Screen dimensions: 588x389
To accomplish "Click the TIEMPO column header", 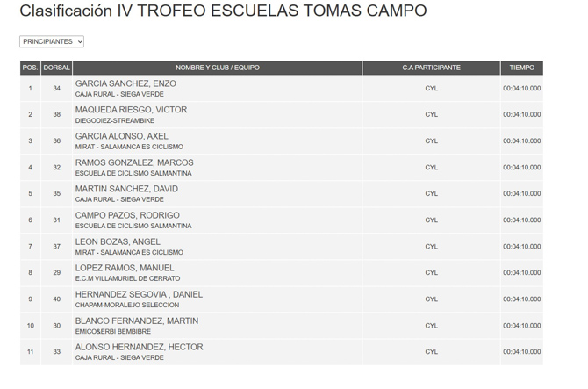I will coord(521,68).
